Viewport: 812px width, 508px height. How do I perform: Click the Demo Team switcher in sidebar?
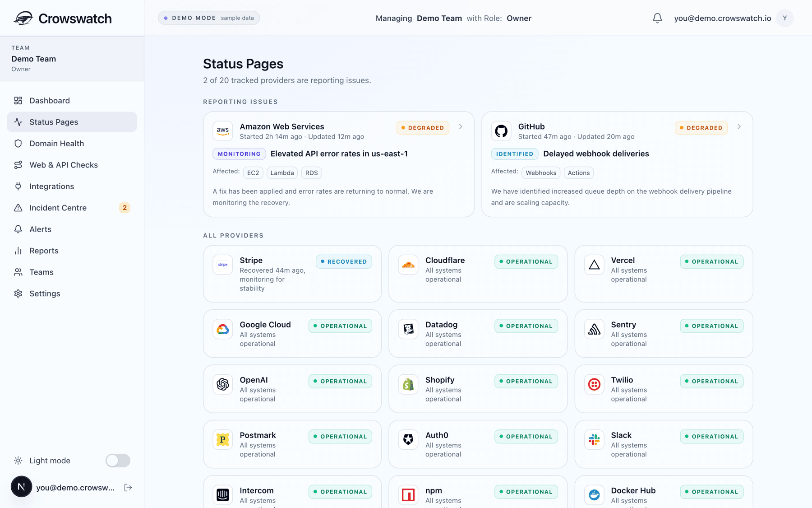[72, 59]
